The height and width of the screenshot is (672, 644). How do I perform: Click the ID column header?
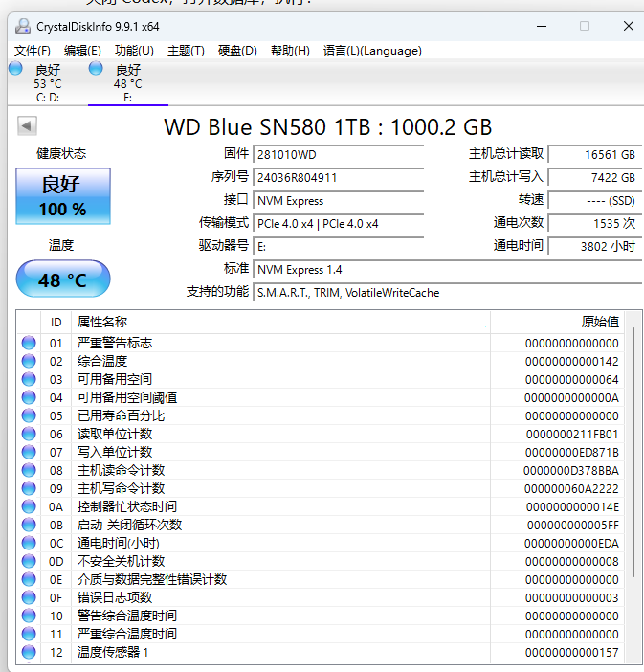point(56,322)
